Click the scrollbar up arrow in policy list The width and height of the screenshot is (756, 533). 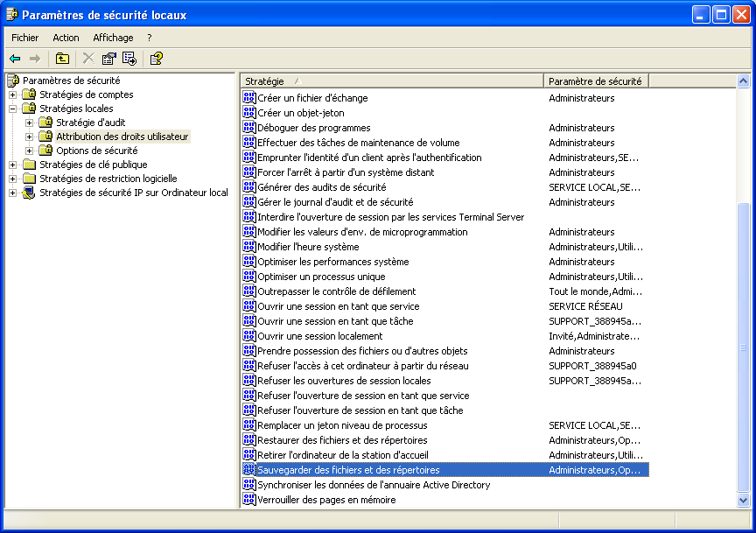coord(743,81)
